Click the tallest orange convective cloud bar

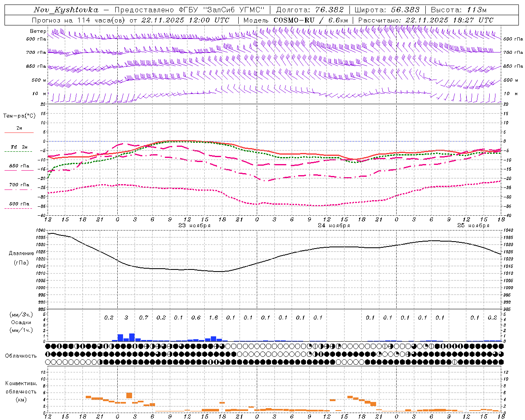click(129, 395)
